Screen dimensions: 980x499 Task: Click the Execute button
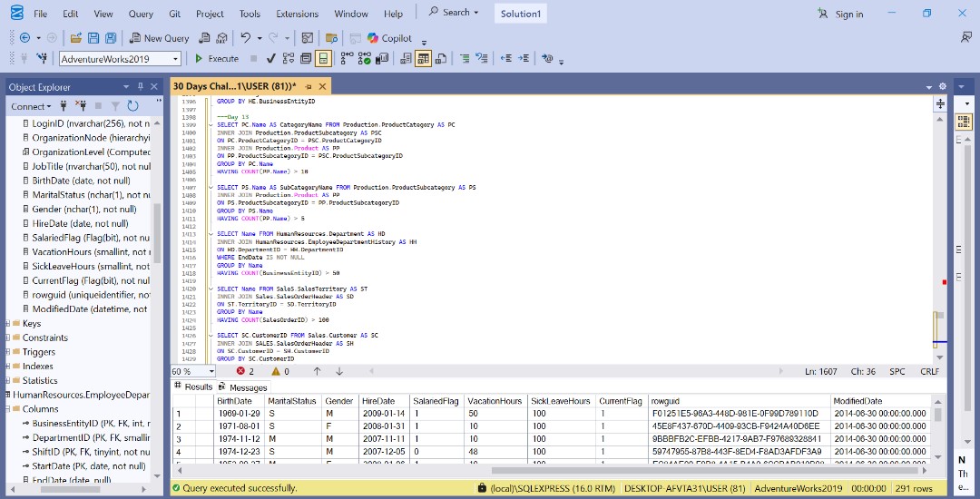[x=216, y=59]
